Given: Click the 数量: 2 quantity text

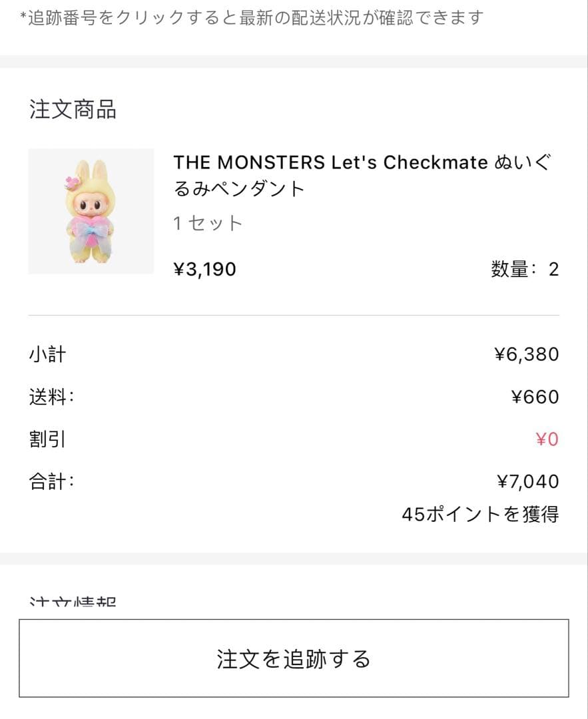Looking at the screenshot, I should [525, 269].
